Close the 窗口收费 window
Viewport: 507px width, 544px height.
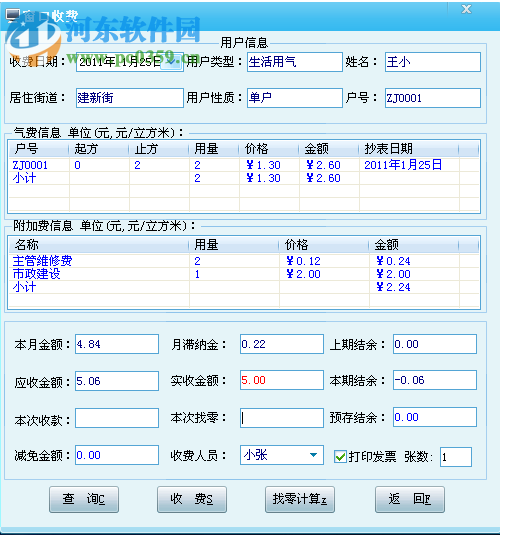(x=466, y=9)
